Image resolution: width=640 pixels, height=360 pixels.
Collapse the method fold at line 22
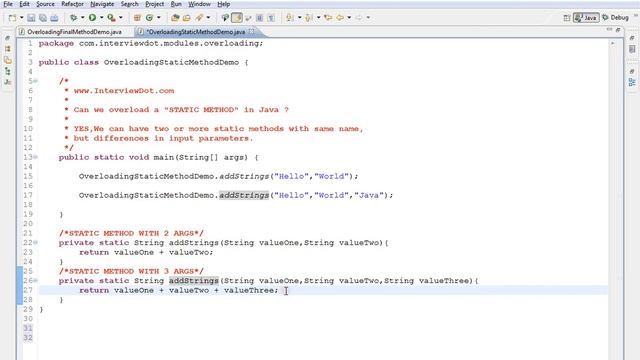(36, 242)
